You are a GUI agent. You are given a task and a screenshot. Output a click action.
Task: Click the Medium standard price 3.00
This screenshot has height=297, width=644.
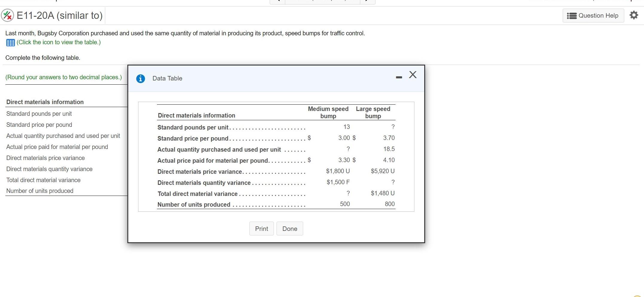coord(344,138)
